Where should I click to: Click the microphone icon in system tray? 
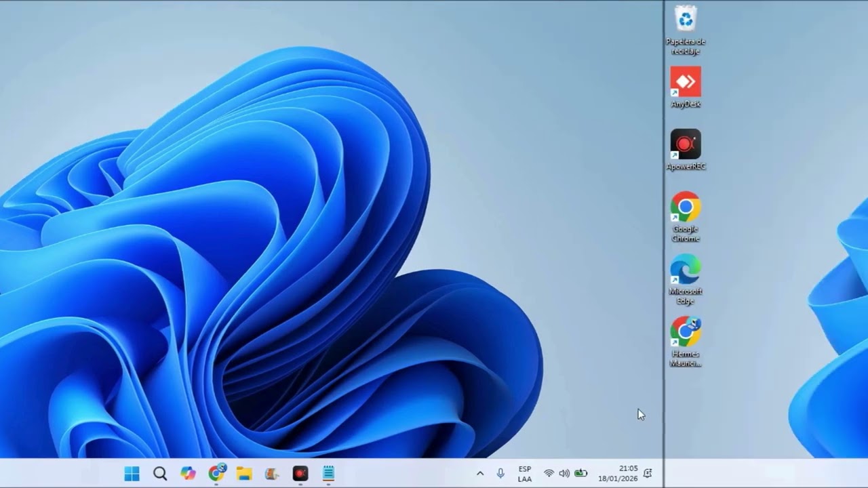[500, 473]
